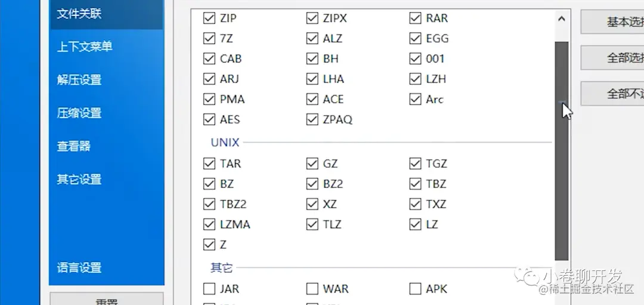Toggle the RAR format checkbox
Image resolution: width=644 pixels, height=305 pixels.
click(x=415, y=19)
